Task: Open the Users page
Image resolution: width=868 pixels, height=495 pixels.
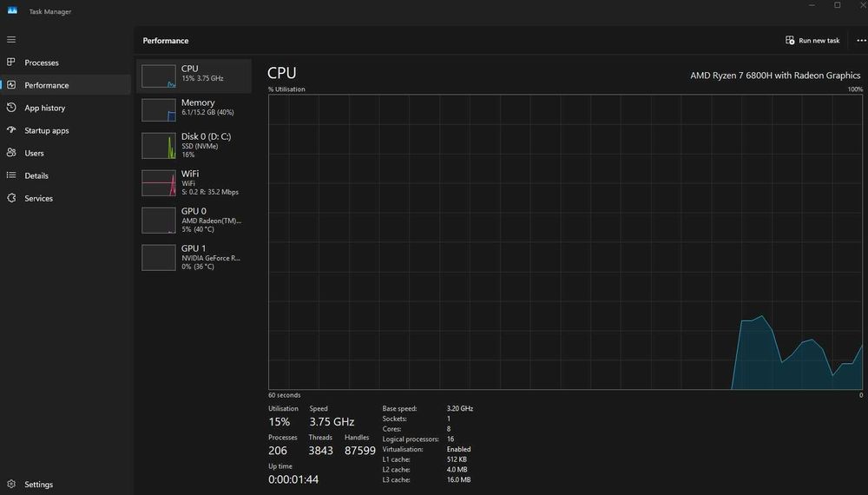Action: pos(65,154)
